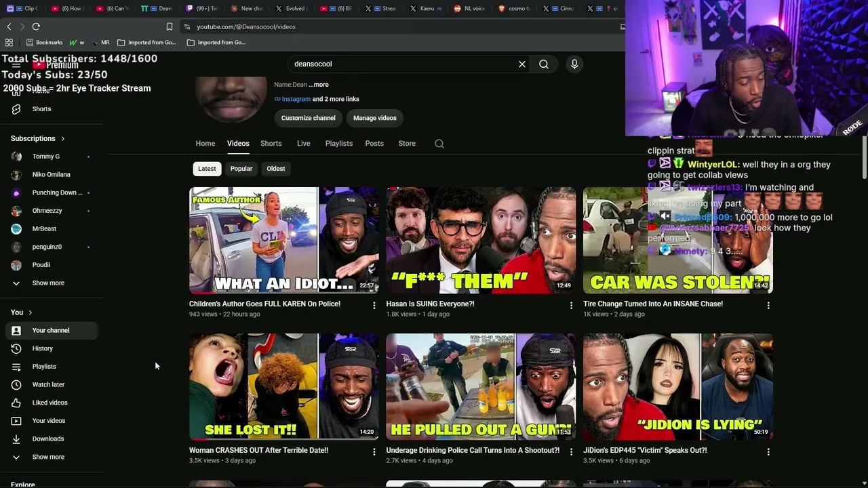Click the browser address bar URL
Image resolution: width=868 pixels, height=488 pixels.
(x=246, y=26)
